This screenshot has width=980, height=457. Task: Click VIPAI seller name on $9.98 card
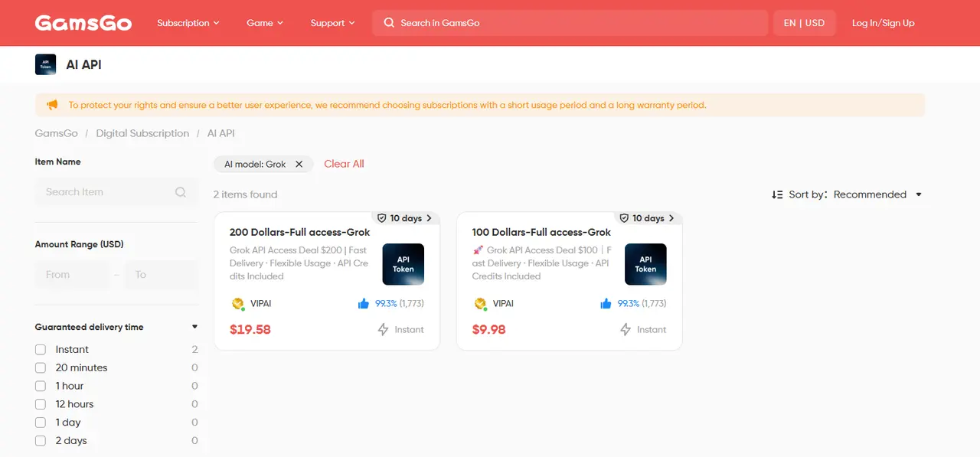tap(503, 304)
